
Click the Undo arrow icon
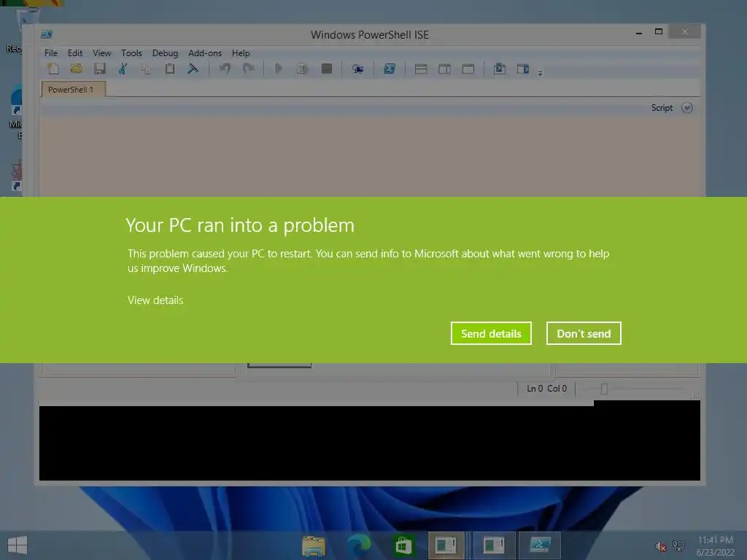(x=225, y=69)
